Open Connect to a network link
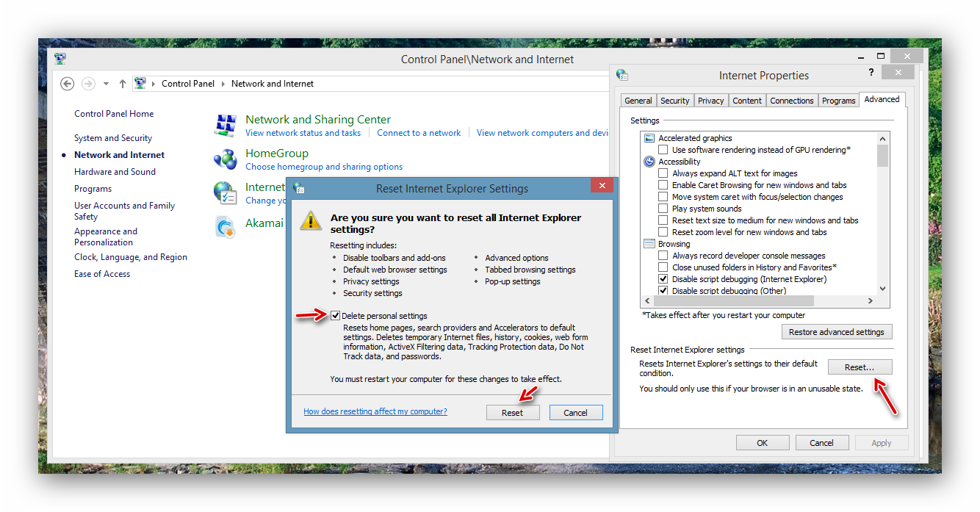The width and height of the screenshot is (980, 512). pos(419,133)
